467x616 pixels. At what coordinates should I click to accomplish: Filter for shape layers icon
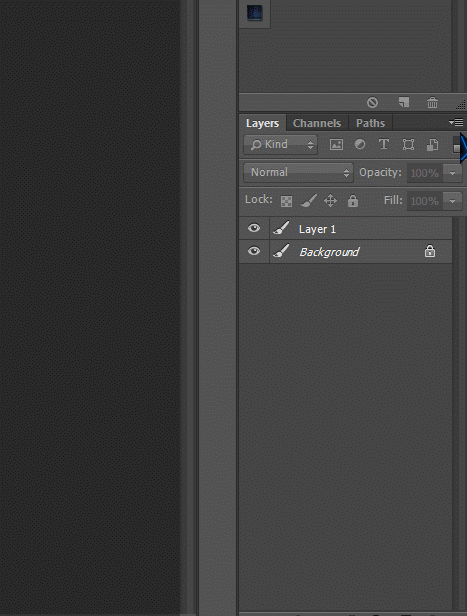tap(408, 145)
